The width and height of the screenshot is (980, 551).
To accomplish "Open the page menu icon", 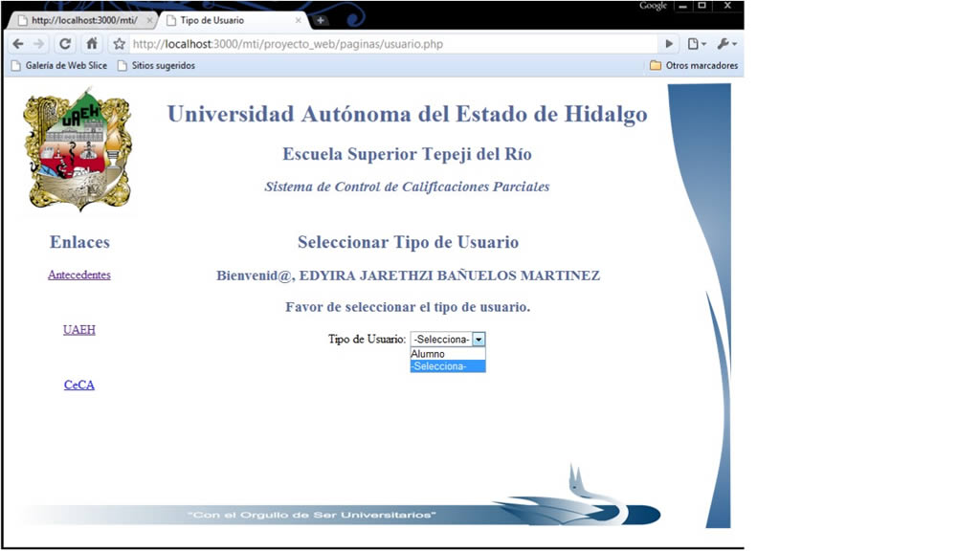I will click(x=697, y=44).
